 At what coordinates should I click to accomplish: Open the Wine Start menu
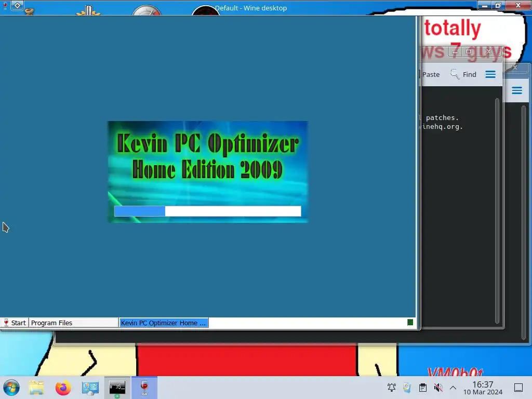[14, 323]
